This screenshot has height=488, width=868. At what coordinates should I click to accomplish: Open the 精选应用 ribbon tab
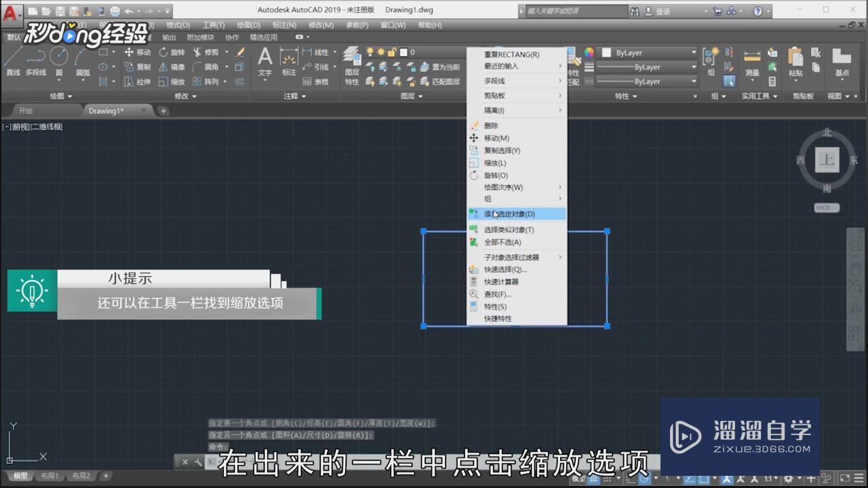(x=263, y=37)
